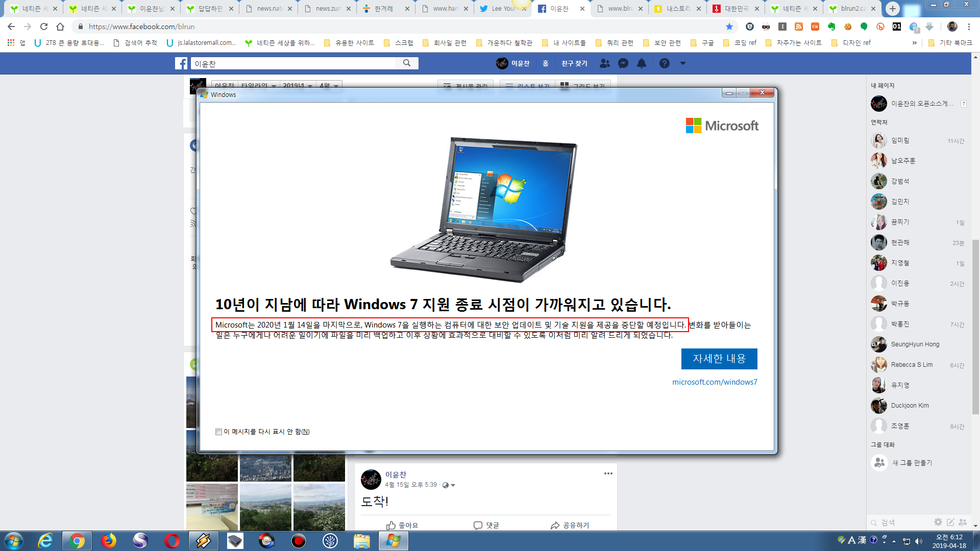Open Facebook Messenger icon
Image resolution: width=980 pixels, height=551 pixels.
623,63
